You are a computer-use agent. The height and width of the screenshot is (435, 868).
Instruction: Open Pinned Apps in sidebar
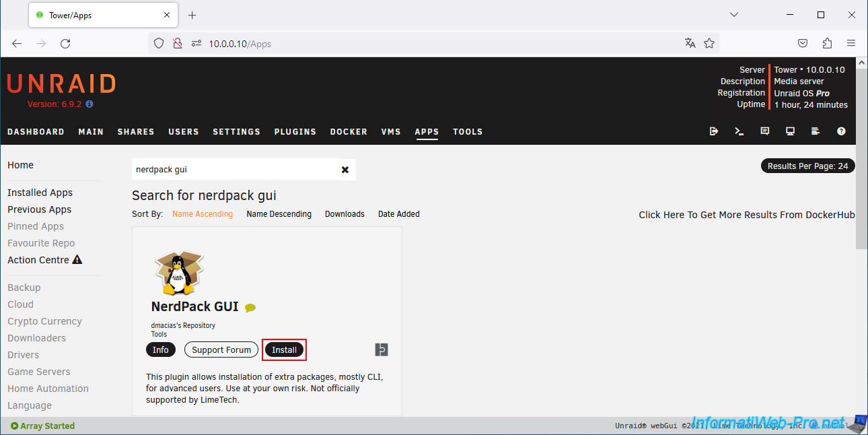coord(36,226)
